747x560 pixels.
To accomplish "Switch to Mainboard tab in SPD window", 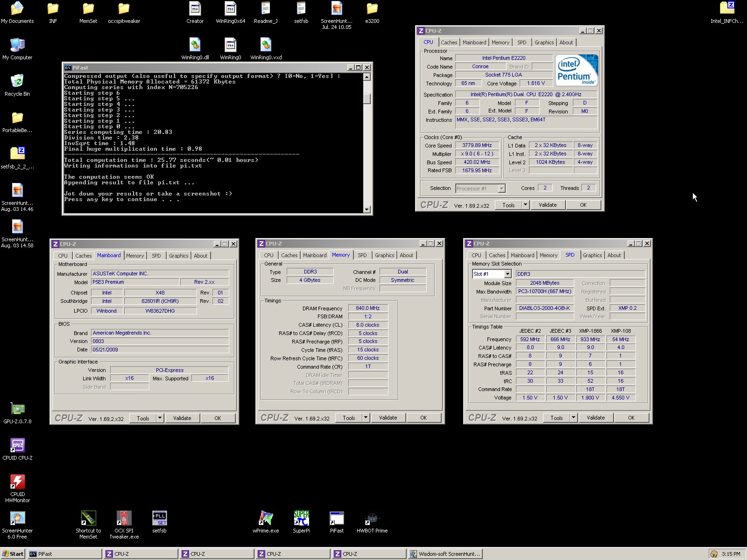I will [522, 255].
